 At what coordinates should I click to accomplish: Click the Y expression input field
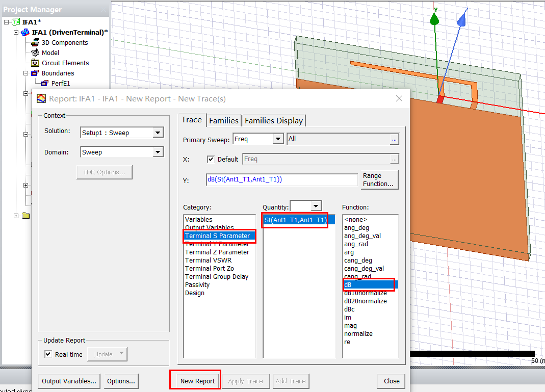coord(281,179)
